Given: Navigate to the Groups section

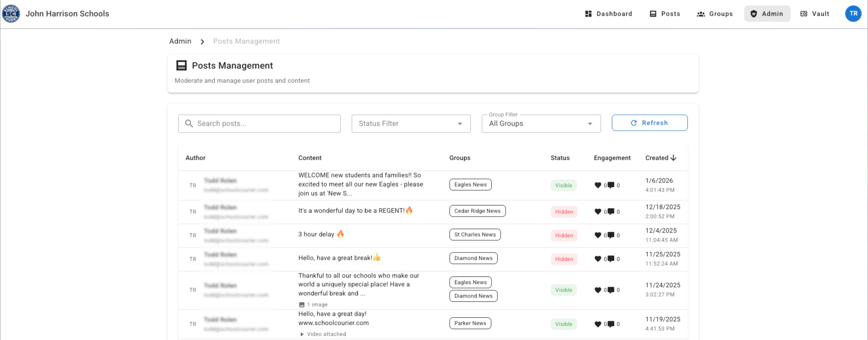Looking at the screenshot, I should [715, 14].
